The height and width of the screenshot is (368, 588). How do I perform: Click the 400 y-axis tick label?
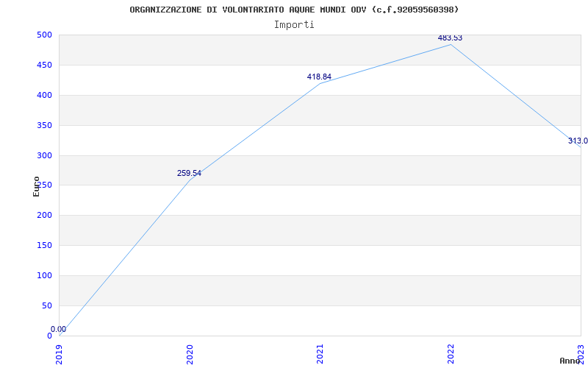[x=44, y=95]
